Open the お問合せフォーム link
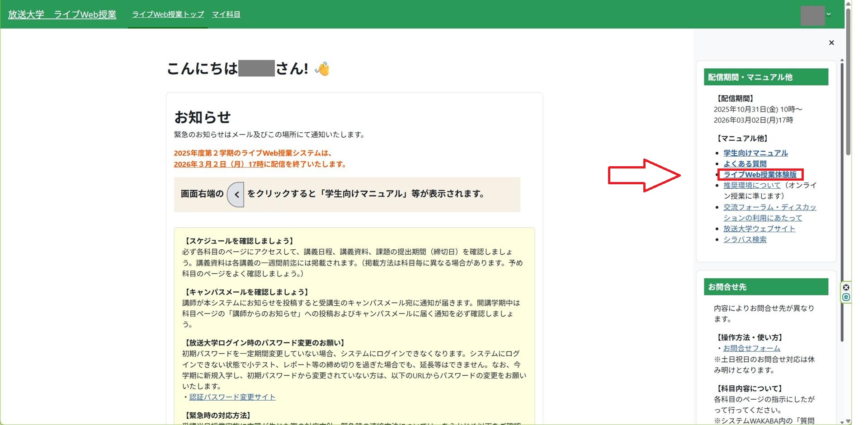 pyautogui.click(x=751, y=348)
